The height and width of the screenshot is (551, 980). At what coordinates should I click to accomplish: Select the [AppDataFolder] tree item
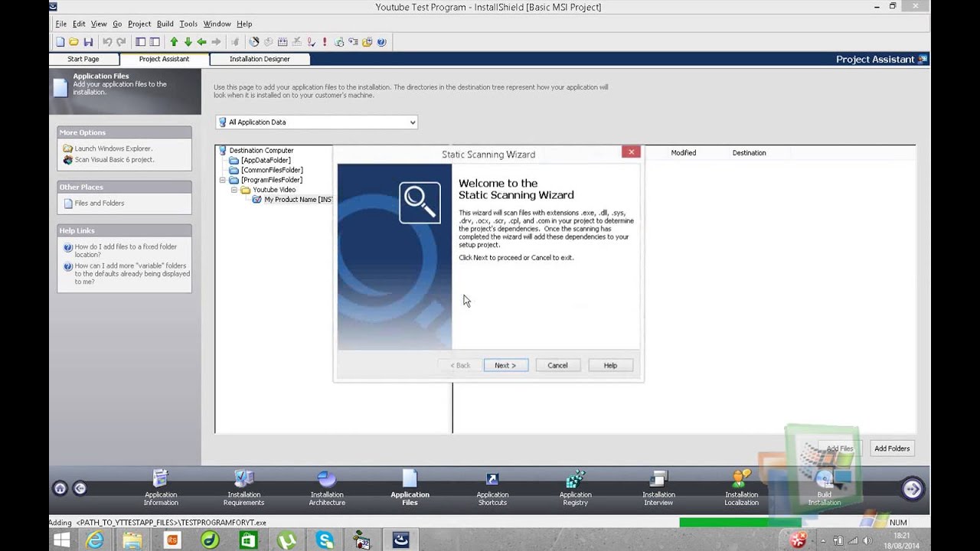point(266,161)
